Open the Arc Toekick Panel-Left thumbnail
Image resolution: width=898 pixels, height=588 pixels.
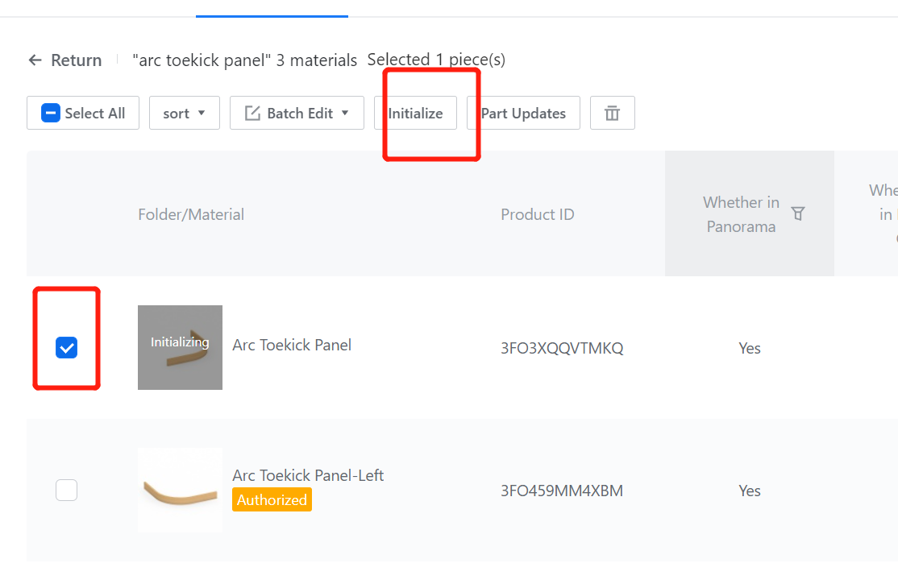pyautogui.click(x=180, y=490)
